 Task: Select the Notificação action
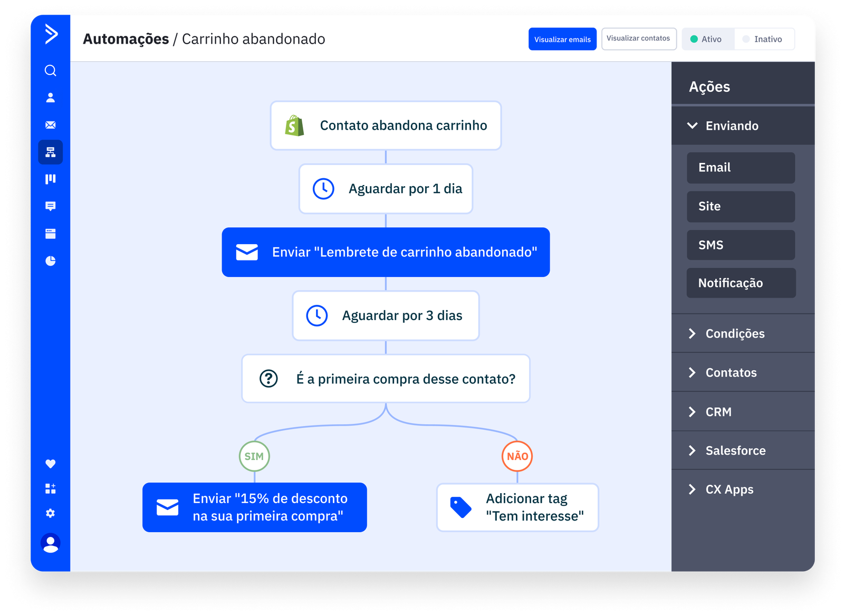pyautogui.click(x=741, y=283)
